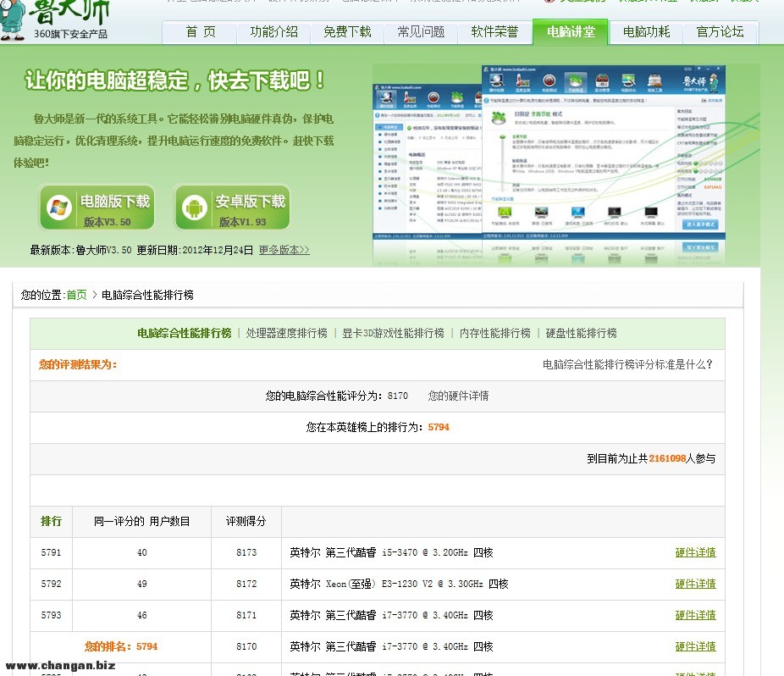
Task: Select 电脑综合性能排行榜 ranking tab
Action: [184, 333]
